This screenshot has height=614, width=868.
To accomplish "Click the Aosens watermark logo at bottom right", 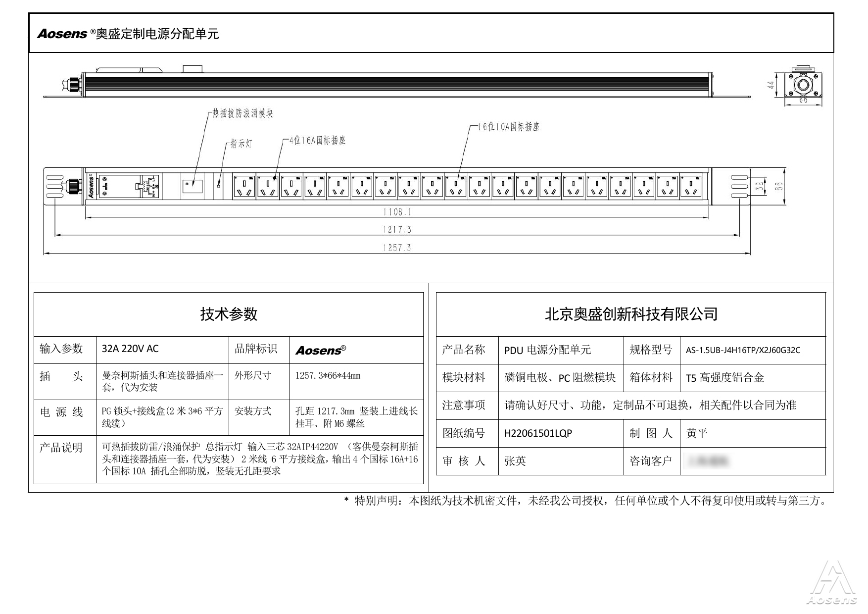I will (831, 584).
